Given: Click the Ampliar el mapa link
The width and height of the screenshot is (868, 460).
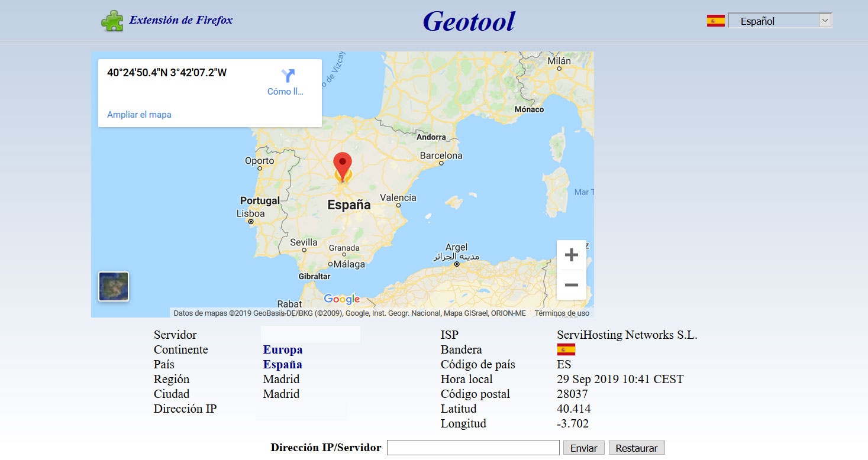Looking at the screenshot, I should coord(139,115).
